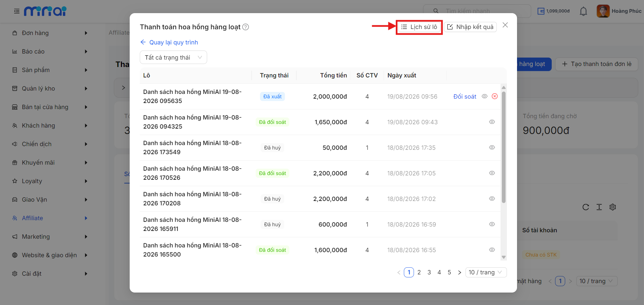Open the help icon beside the modal title
Image resolution: width=644 pixels, height=305 pixels.
click(x=246, y=27)
